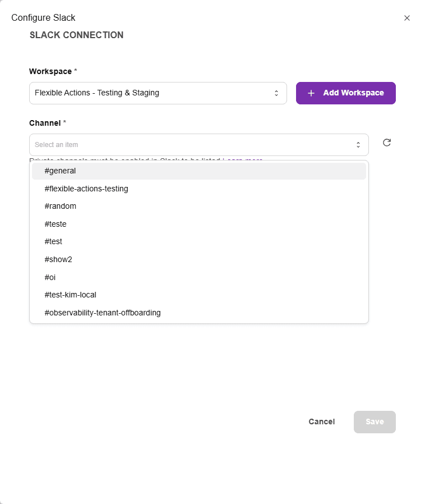This screenshot has height=504, width=425.
Task: Pick the #test channel option
Action: tap(198, 242)
